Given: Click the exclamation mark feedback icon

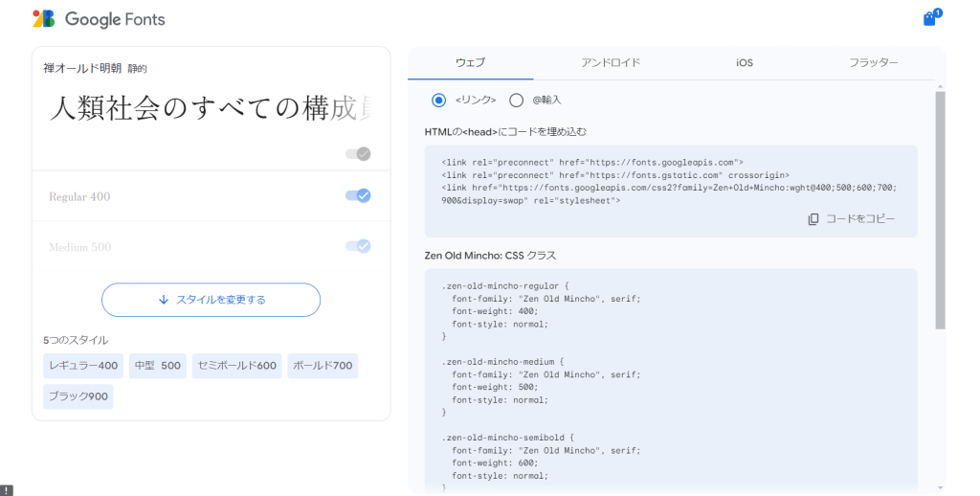Looking at the screenshot, I should click(7, 489).
